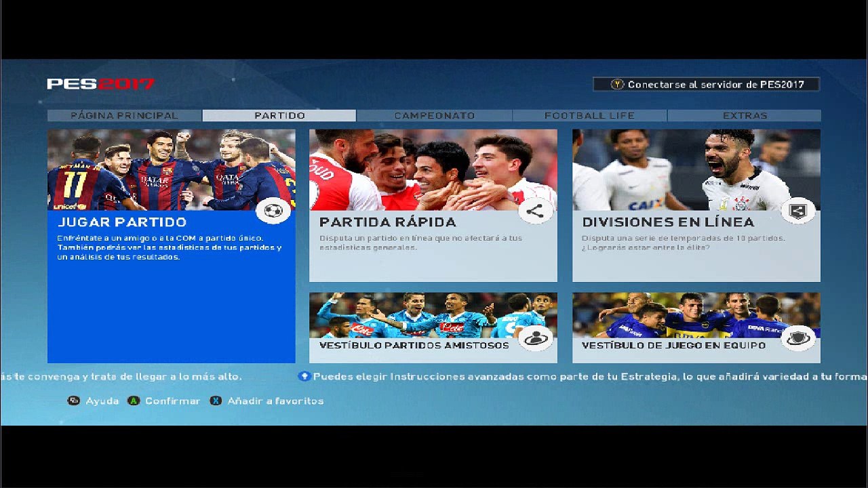The height and width of the screenshot is (488, 868).
Task: Click the green A button icon
Action: point(134,401)
